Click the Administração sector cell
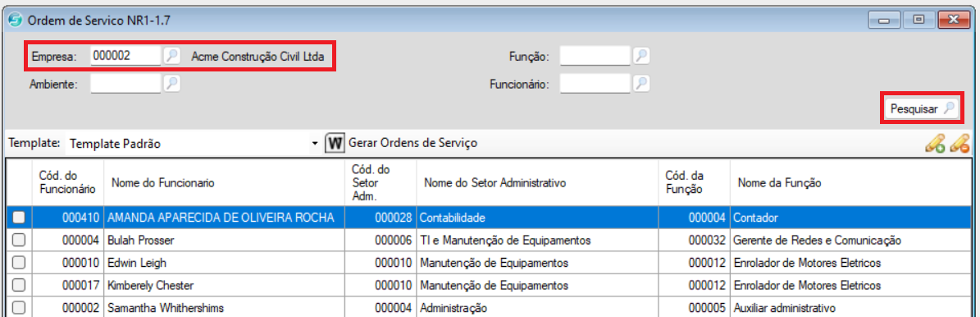 tap(537, 308)
